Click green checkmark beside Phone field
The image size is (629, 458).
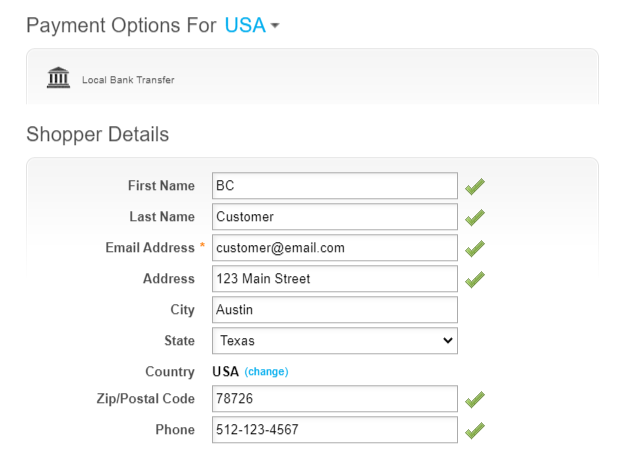point(475,431)
